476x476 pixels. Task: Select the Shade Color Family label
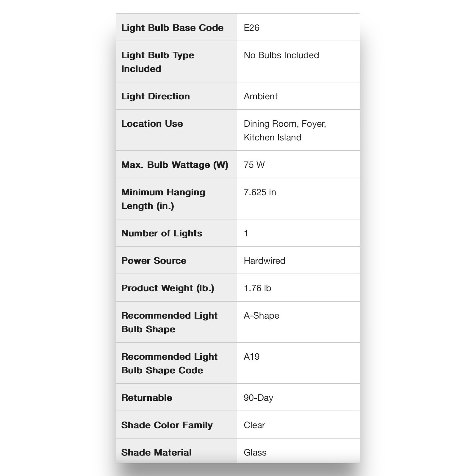click(x=167, y=425)
